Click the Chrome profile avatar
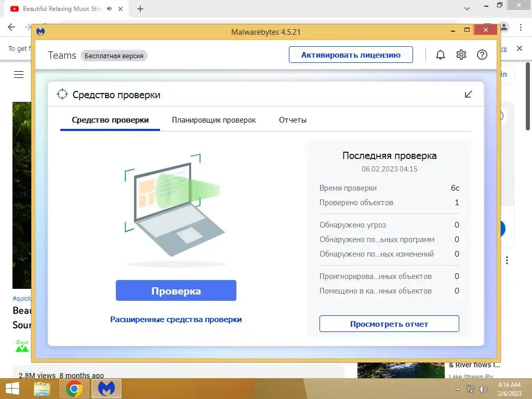 pyautogui.click(x=504, y=27)
